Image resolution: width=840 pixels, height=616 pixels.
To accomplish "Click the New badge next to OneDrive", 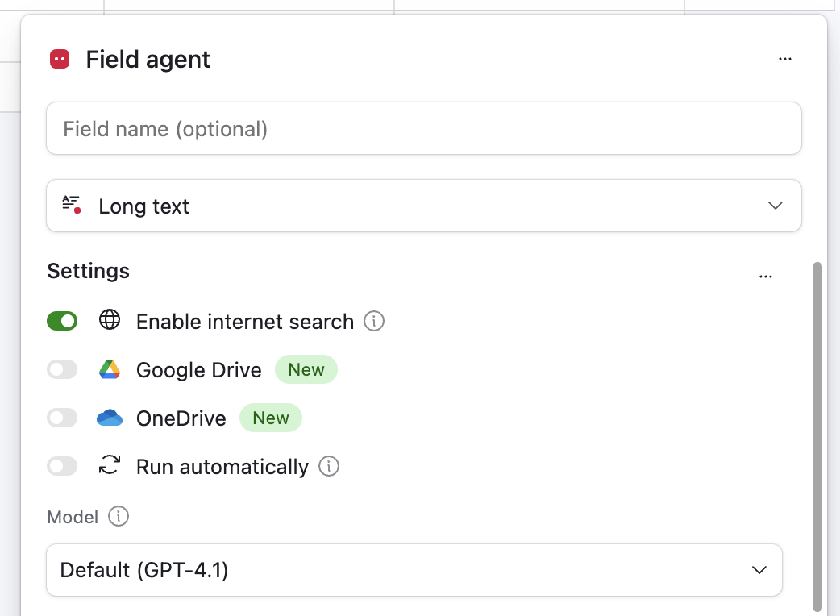I will click(271, 418).
